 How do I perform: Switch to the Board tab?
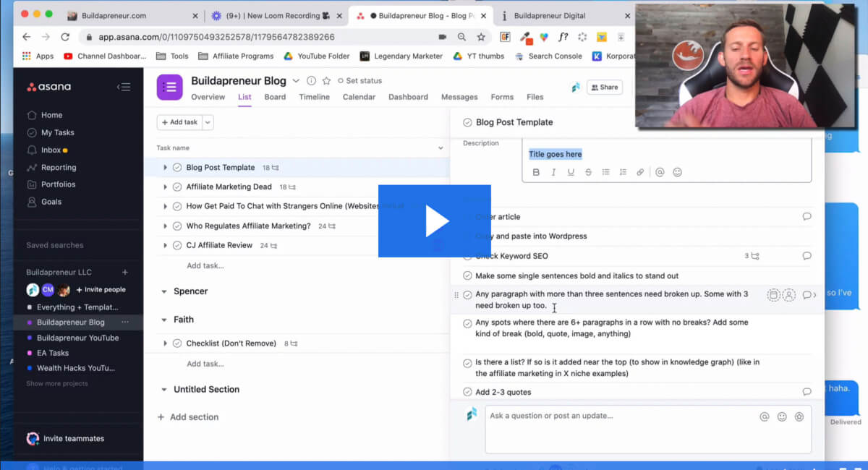[x=275, y=97]
